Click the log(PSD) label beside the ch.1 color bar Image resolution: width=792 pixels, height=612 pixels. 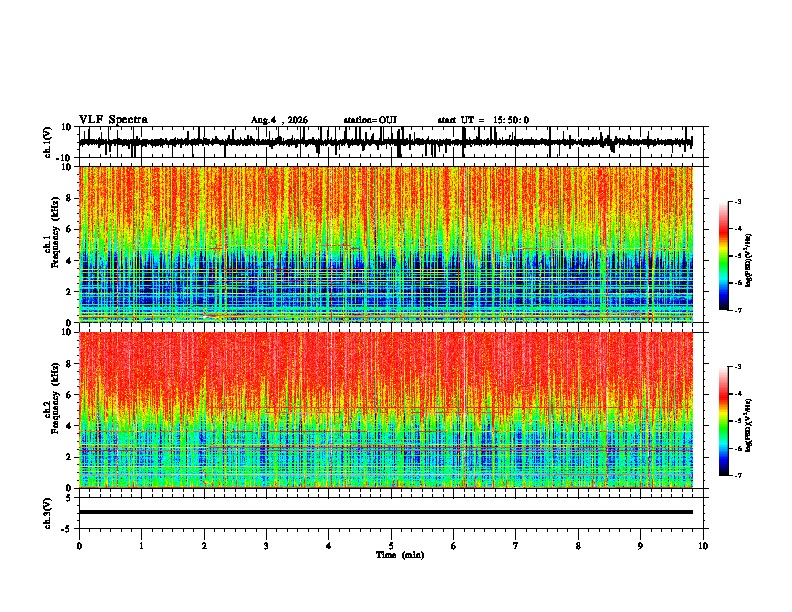pyautogui.click(x=748, y=260)
